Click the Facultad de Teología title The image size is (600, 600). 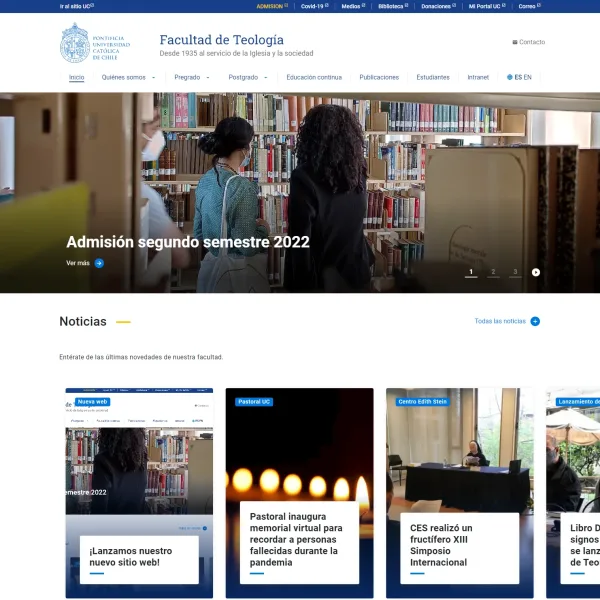tap(222, 40)
